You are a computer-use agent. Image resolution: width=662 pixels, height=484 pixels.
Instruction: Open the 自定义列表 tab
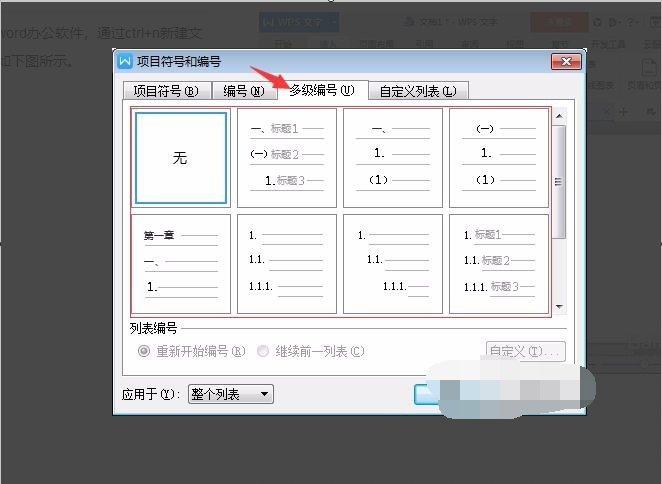tap(418, 90)
